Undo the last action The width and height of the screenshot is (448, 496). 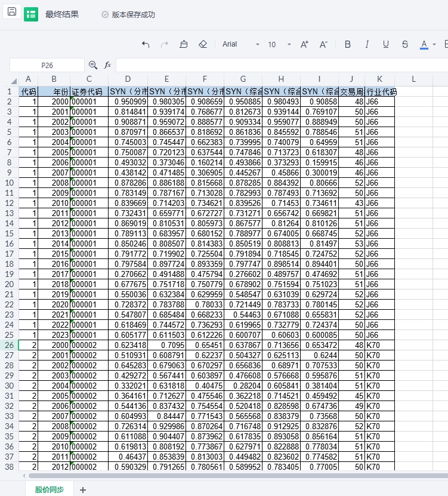pos(146,44)
